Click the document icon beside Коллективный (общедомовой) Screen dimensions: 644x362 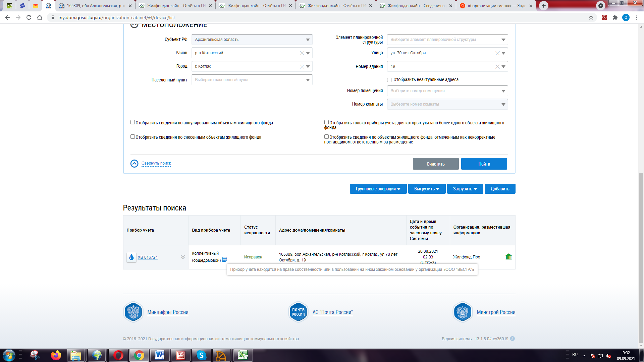225,259
